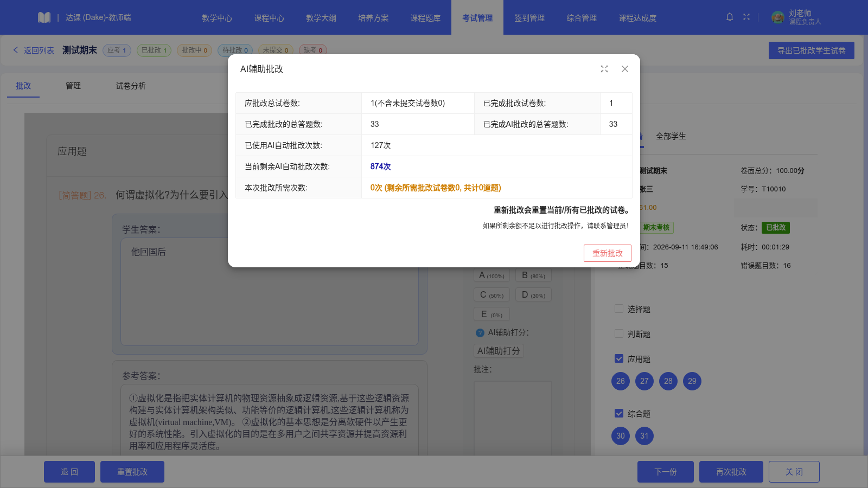Viewport: 868px width, 488px height.
Task: Click the AI辅助打分 button
Action: point(499,351)
